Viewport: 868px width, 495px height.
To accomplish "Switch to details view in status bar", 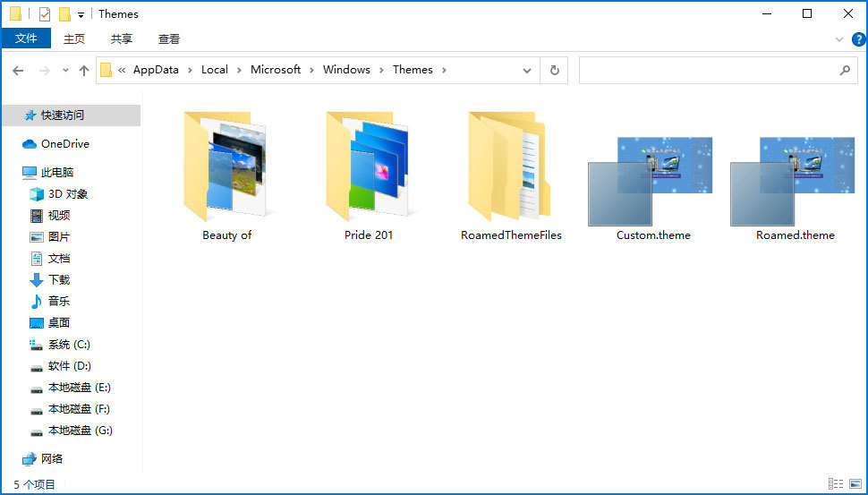I will [835, 484].
